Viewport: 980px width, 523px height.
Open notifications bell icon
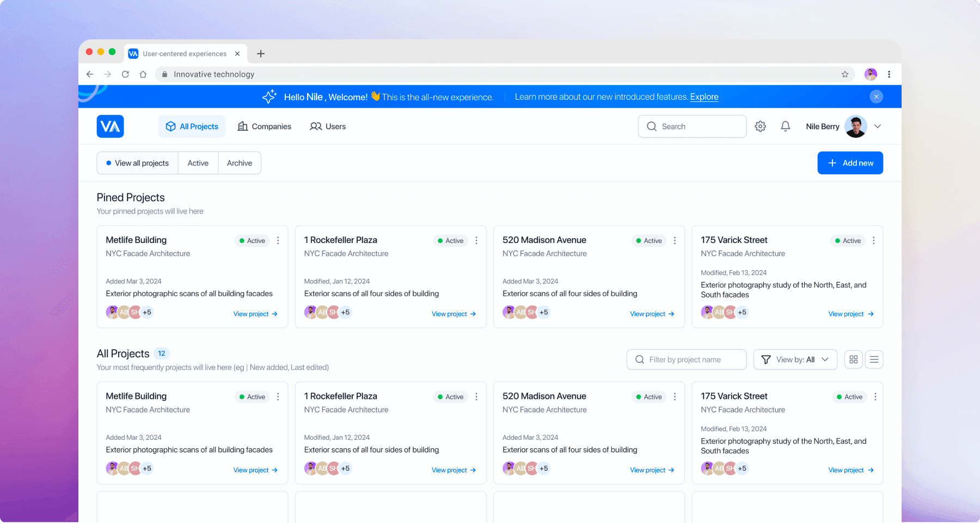point(786,126)
